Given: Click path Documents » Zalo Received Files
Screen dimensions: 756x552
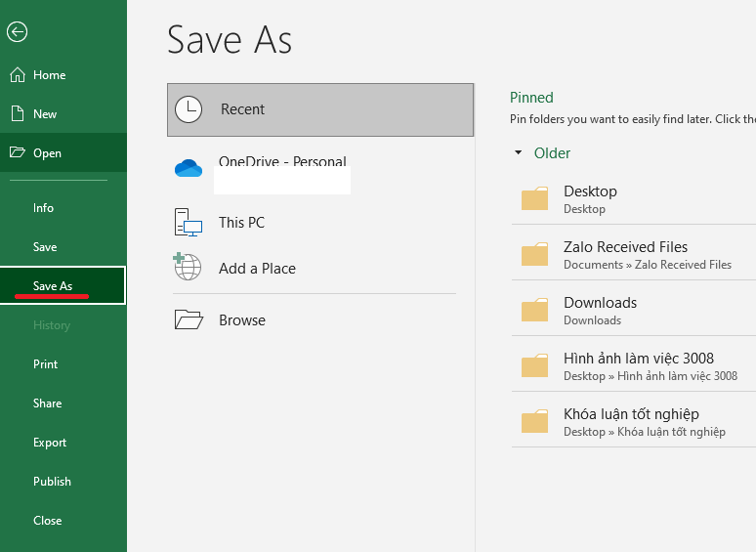Looking at the screenshot, I should point(648,265).
